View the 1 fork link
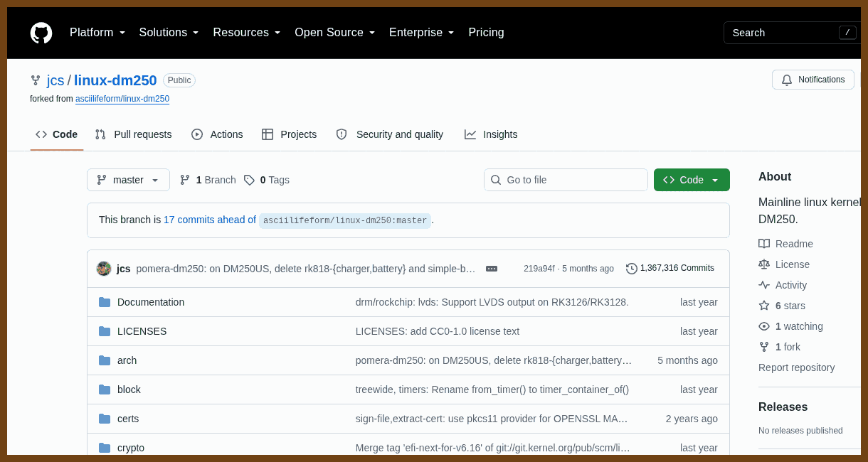Viewport: 868px width, 462px height. point(779,347)
